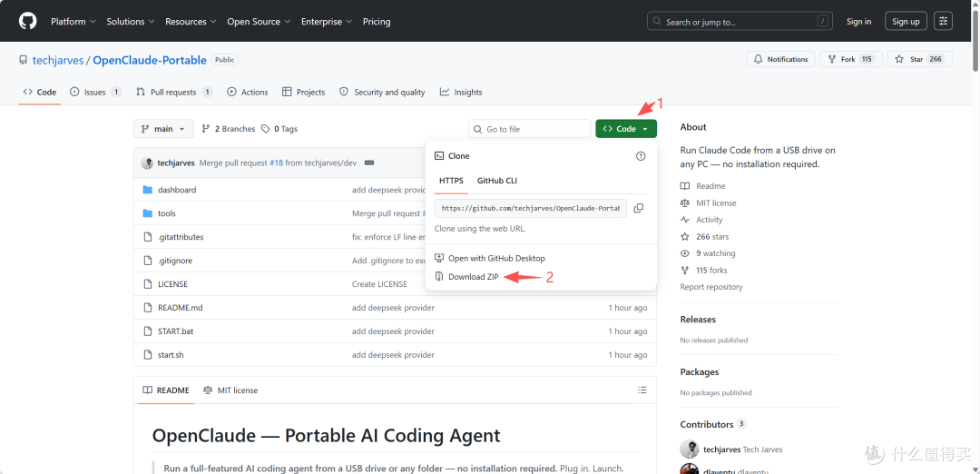Switch to the MIT license tab
This screenshot has width=980, height=474.
coord(230,390)
